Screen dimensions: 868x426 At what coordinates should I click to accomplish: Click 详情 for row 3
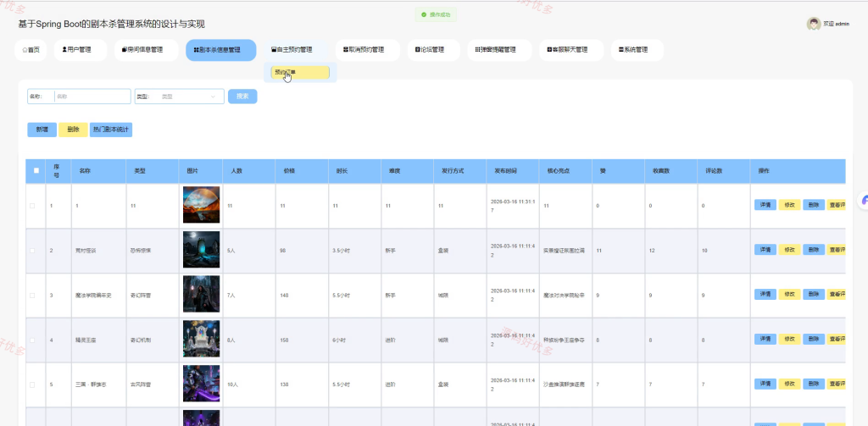[765, 295]
